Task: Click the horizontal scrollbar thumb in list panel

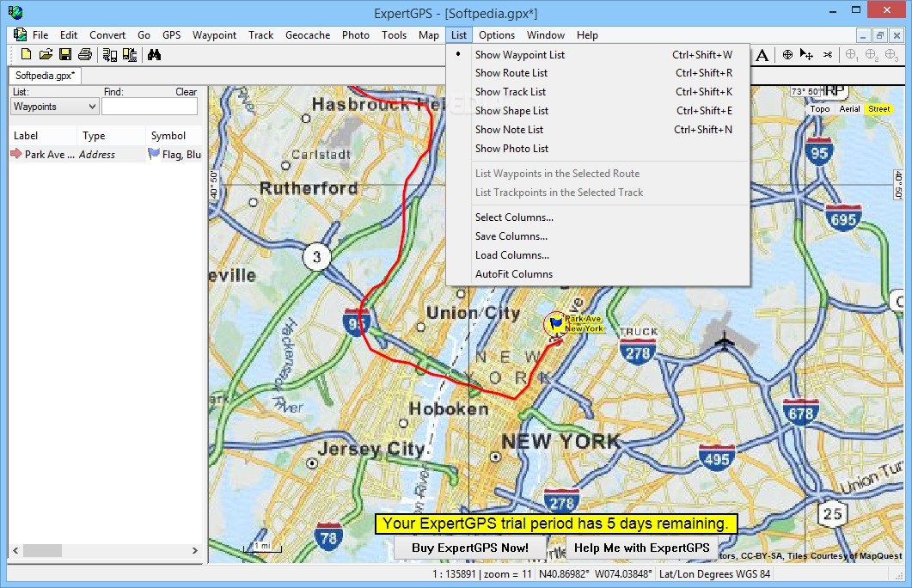Action: 42,550
